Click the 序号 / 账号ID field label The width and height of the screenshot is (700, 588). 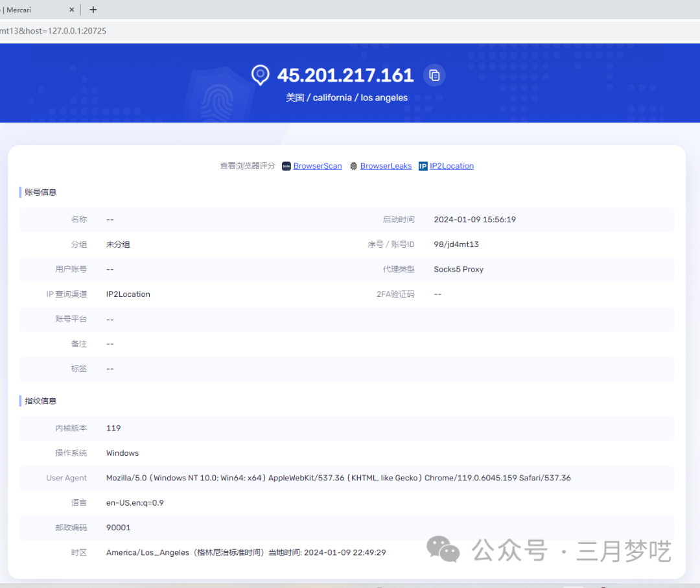coord(391,244)
